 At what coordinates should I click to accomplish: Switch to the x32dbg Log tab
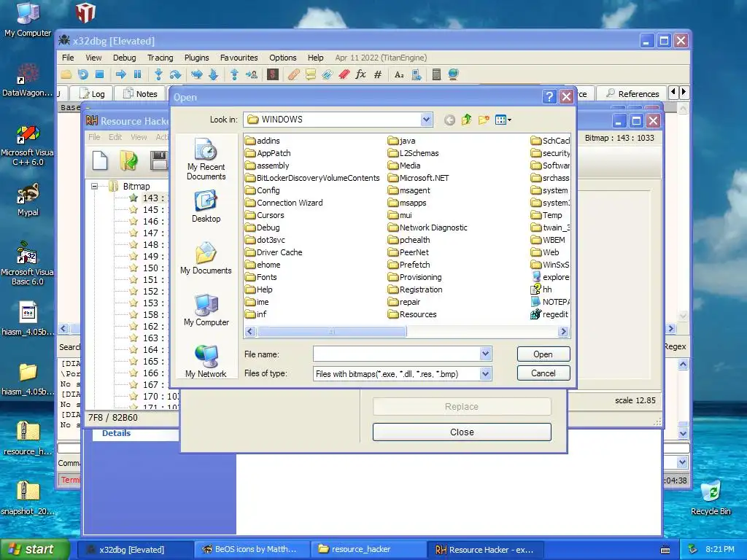click(x=91, y=94)
